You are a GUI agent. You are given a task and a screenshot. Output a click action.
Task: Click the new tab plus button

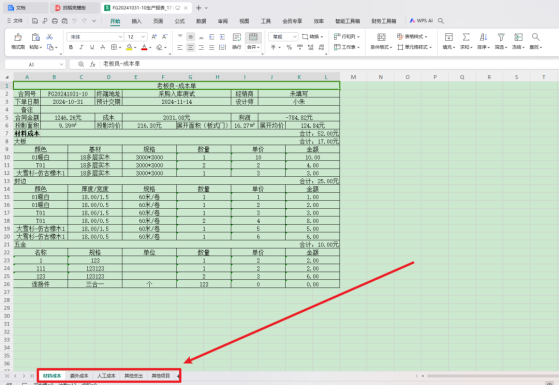199,7
